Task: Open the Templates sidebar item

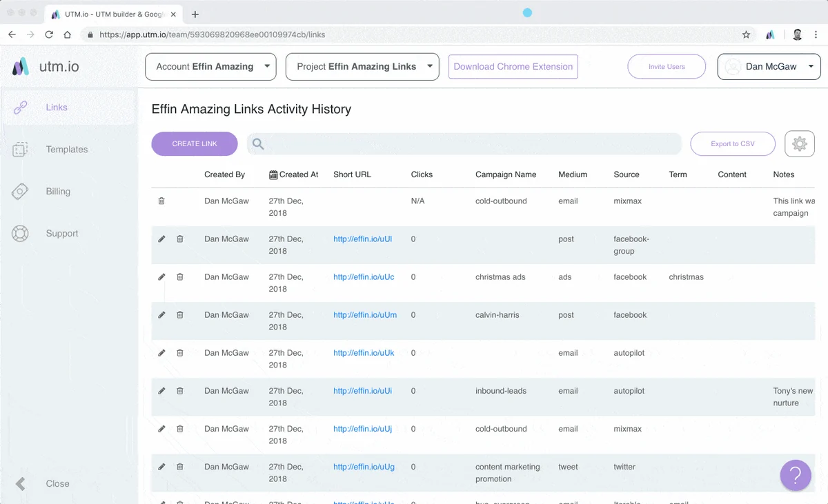Action: click(68, 150)
